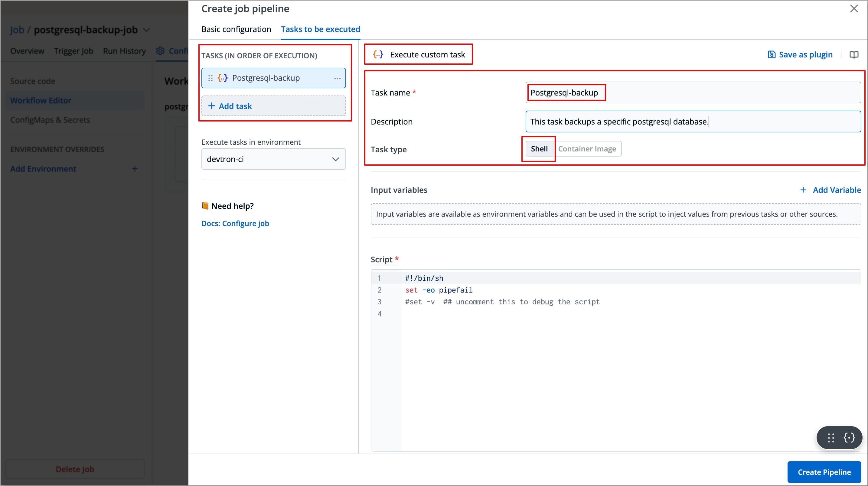The image size is (868, 486).
Task: Open the Docs: Configure job link
Action: coord(235,223)
